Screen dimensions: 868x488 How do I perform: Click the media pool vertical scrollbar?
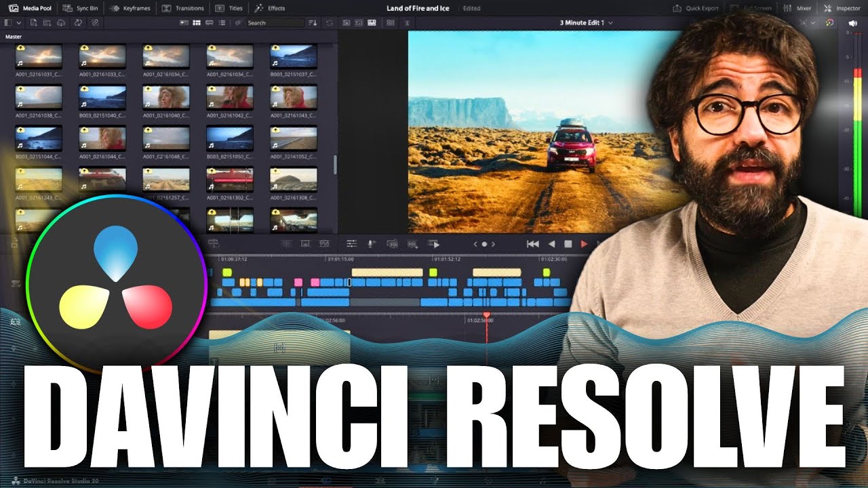click(334, 165)
